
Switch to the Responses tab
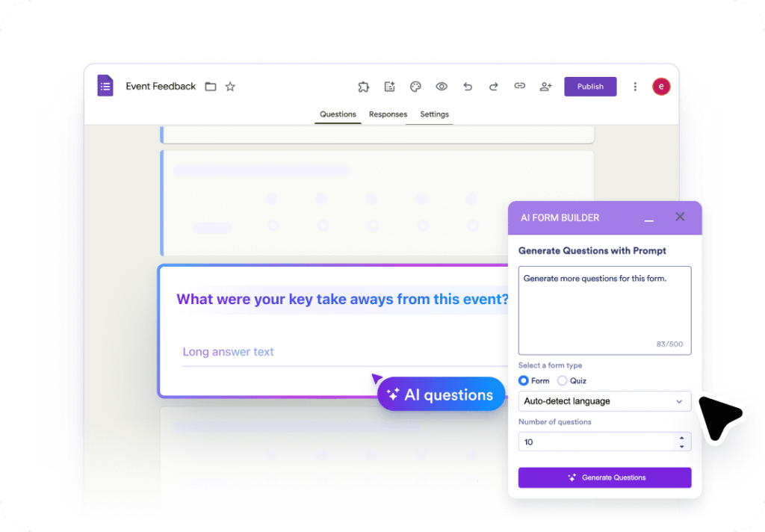pos(388,114)
